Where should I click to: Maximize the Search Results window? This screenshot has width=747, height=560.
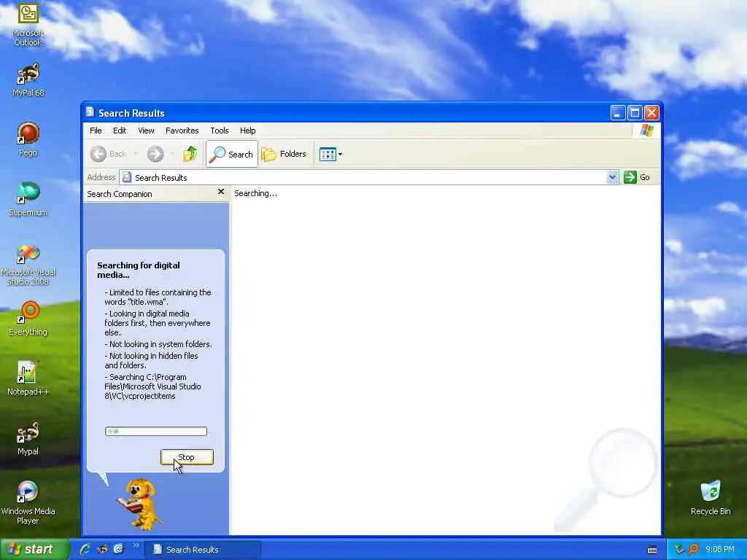(x=635, y=113)
